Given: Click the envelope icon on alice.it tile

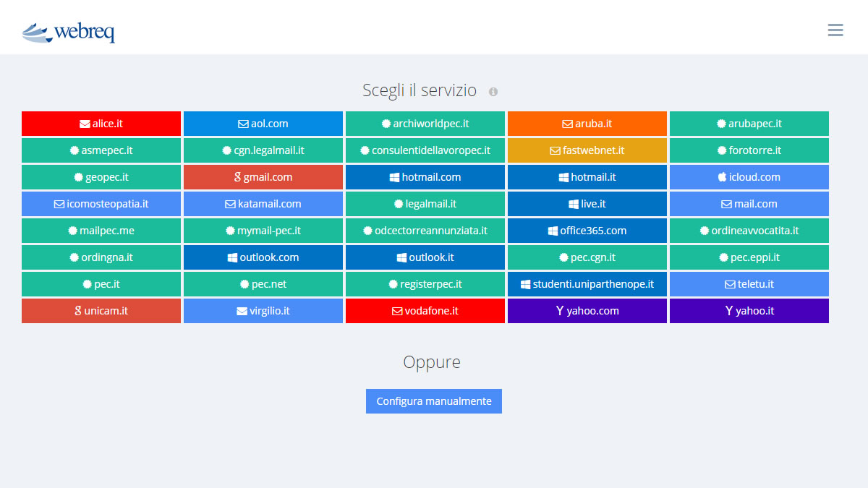Looking at the screenshot, I should tap(85, 124).
